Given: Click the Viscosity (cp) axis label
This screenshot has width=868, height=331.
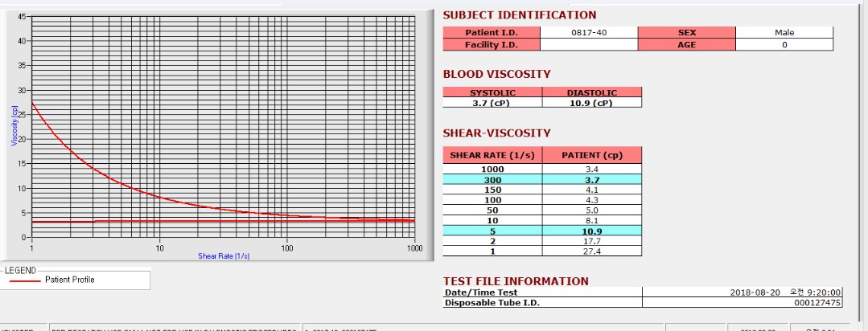Looking at the screenshot, I should 15,125.
